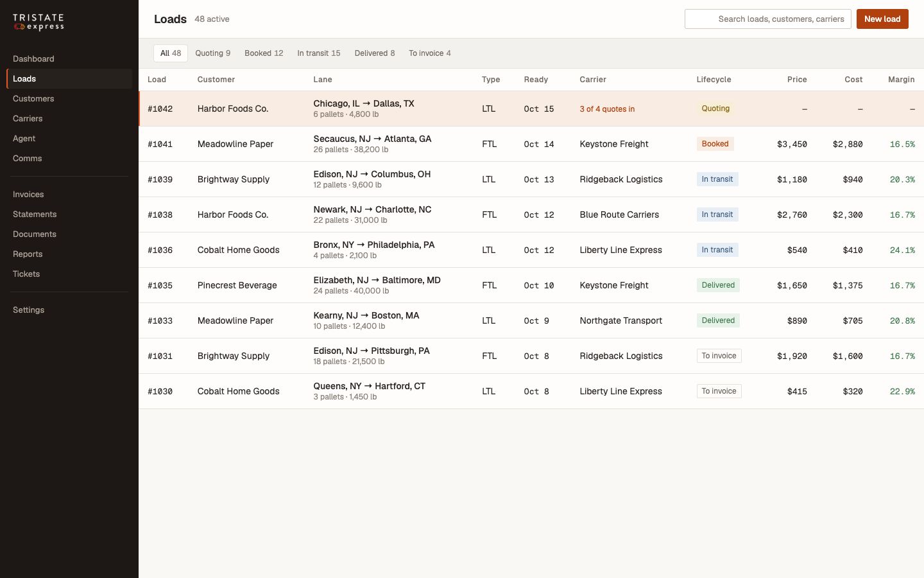The height and width of the screenshot is (578, 924).
Task: Select load #1036 row number
Action: point(160,250)
